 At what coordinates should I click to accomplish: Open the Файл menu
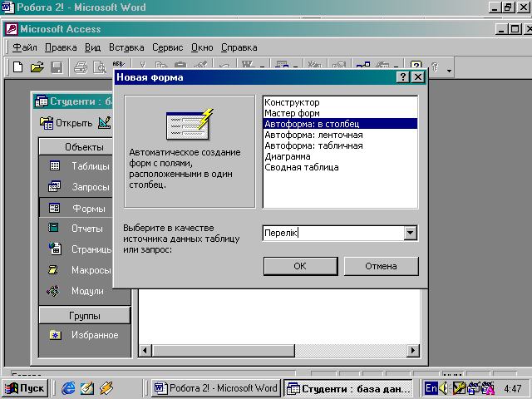24,47
